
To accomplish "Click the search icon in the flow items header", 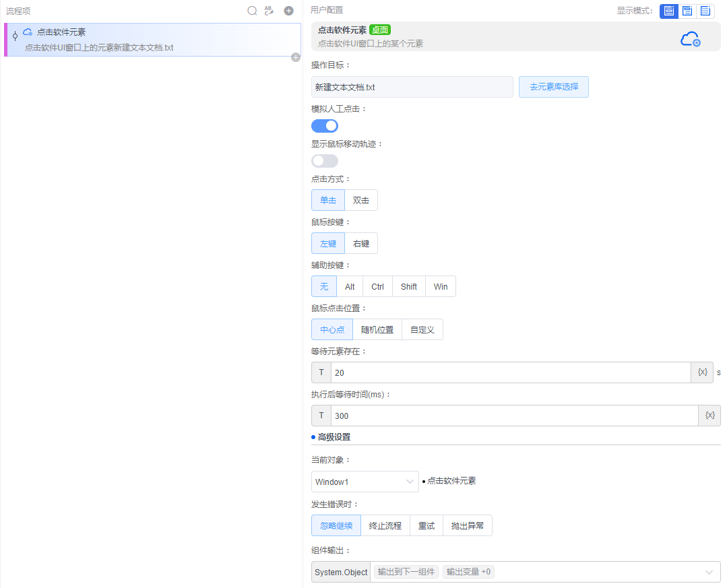I will (252, 11).
